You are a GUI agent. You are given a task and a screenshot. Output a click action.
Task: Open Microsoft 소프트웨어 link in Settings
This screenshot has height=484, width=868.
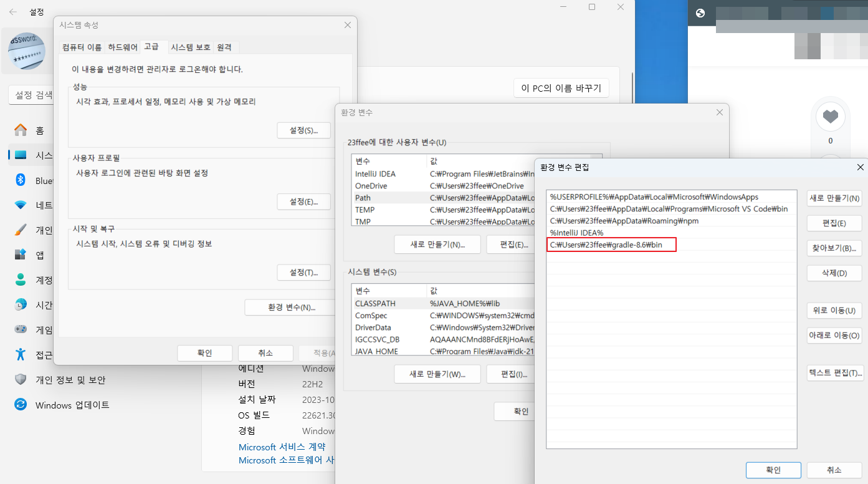pos(287,460)
